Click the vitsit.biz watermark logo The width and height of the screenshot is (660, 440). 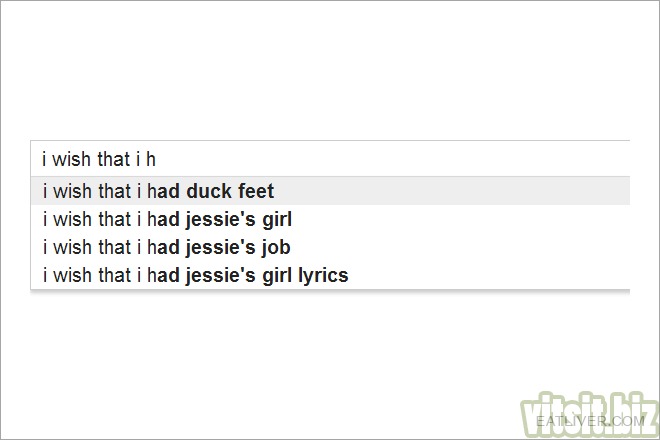pyautogui.click(x=588, y=414)
